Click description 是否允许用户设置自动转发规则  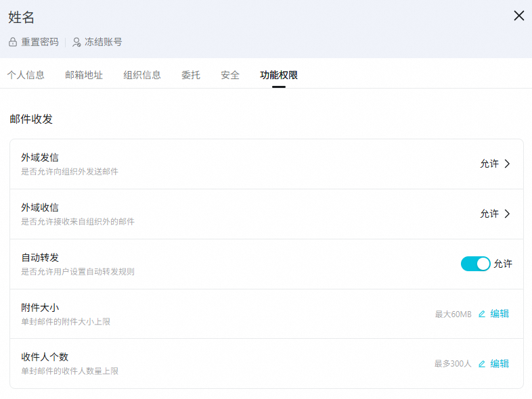[x=78, y=272]
